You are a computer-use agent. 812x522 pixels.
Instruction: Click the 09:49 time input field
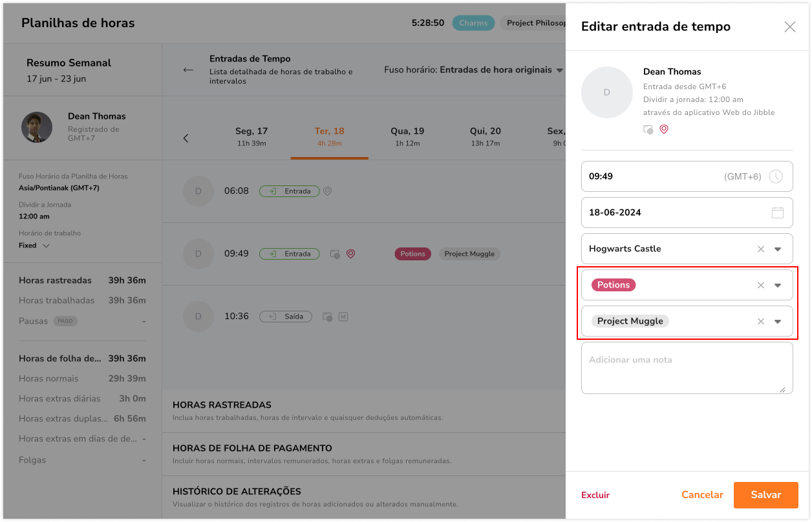tap(687, 176)
